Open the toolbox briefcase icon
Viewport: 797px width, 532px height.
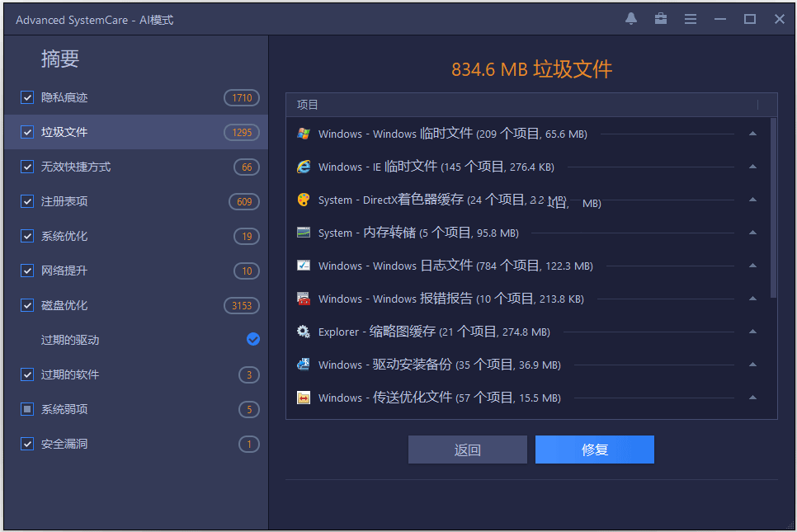click(x=660, y=19)
